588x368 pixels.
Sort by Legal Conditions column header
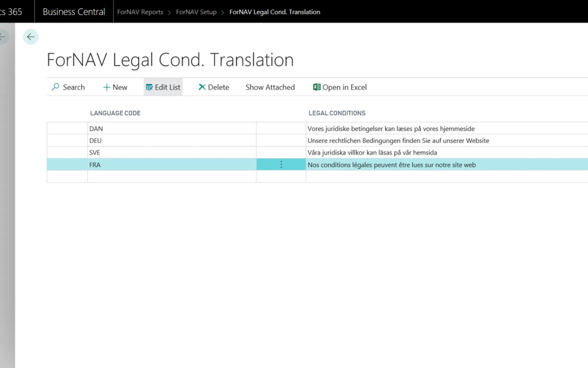pos(337,113)
